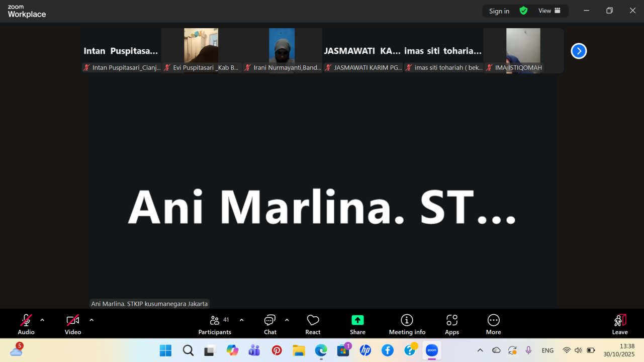Unmute the microphone with Audio button

click(x=26, y=324)
